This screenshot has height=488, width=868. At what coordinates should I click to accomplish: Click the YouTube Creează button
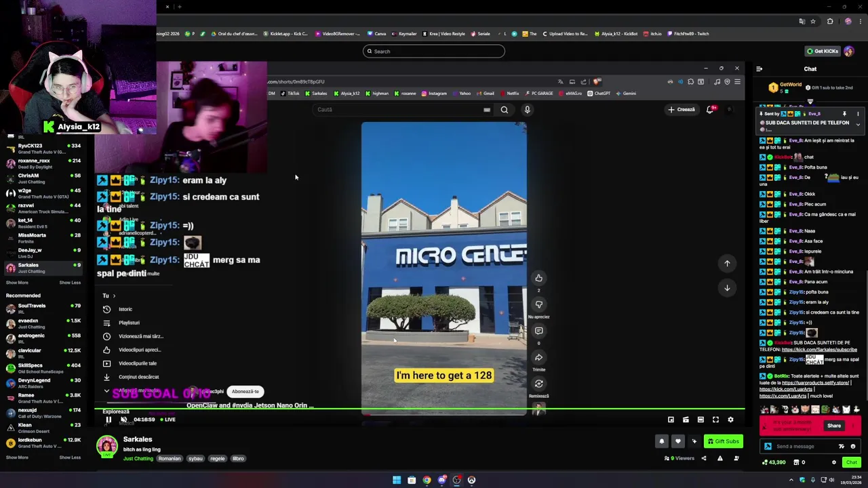coord(682,109)
